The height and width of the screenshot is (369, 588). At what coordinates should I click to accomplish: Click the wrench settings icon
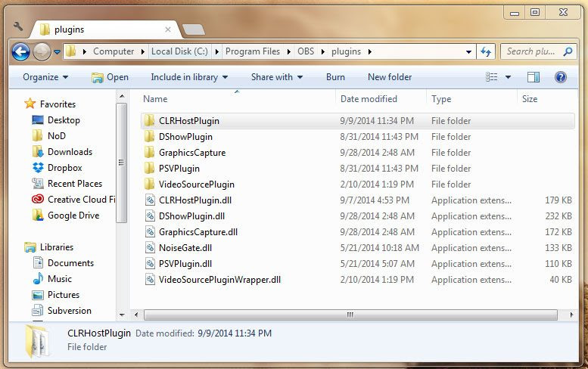(18, 26)
